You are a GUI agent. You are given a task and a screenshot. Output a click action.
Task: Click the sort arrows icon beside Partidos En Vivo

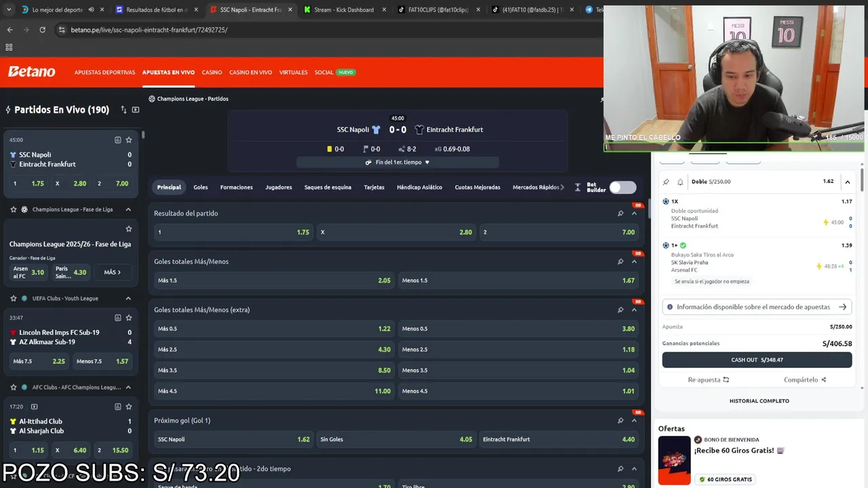point(123,110)
